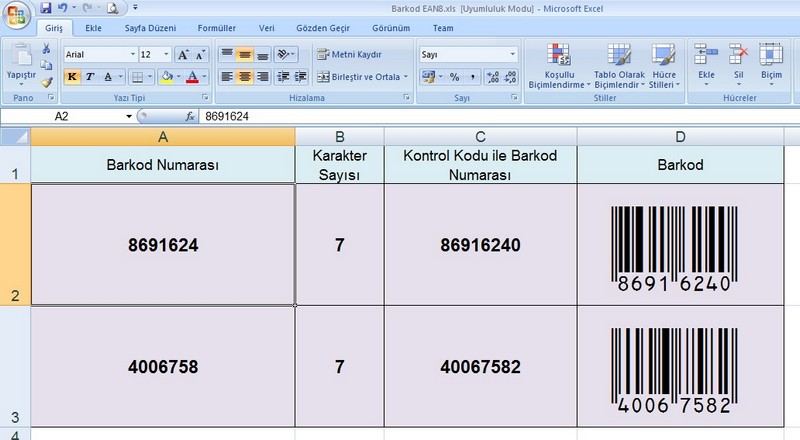Increase font size with the large A
The image size is (800, 440).
(x=183, y=55)
